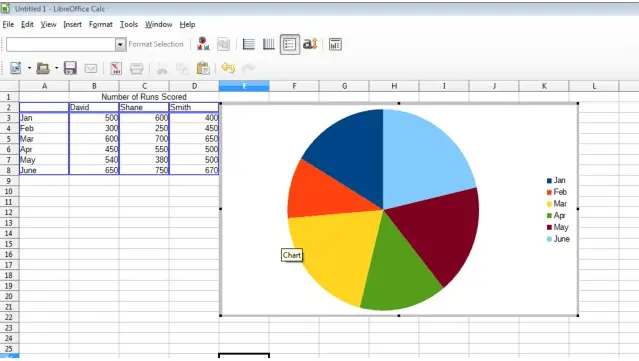Open the Format menu

101,24
